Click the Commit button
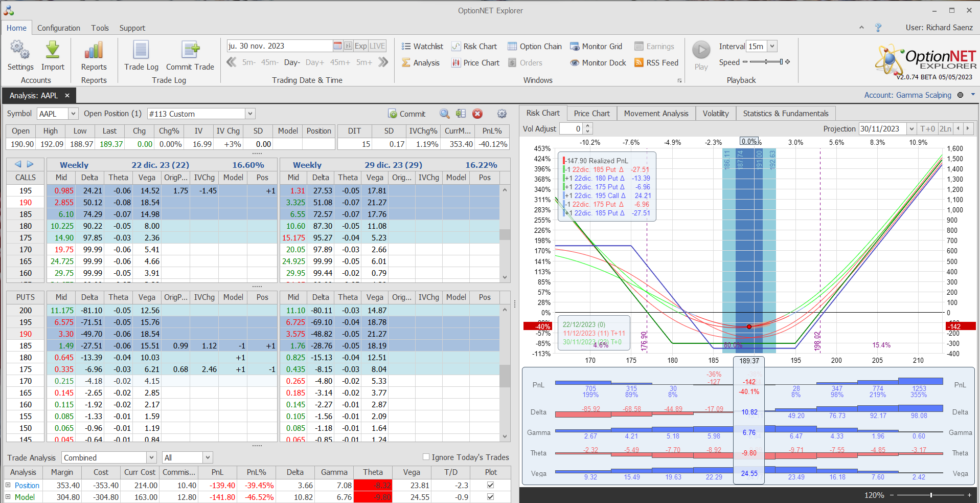980x503 pixels. click(407, 114)
